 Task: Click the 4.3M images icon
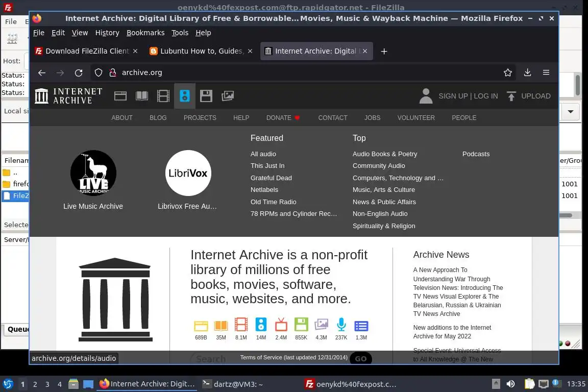tap(321, 325)
